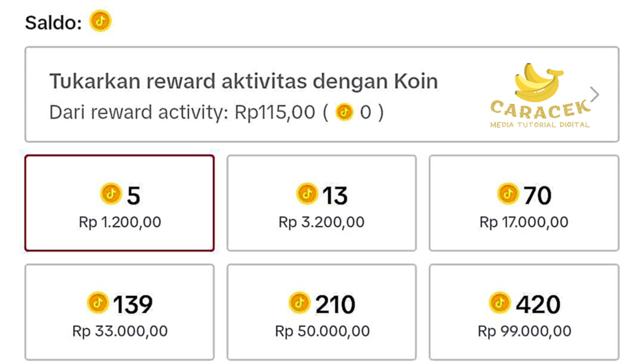The image size is (644, 362).
Task: Click the coin icon on 210-coin package
Action: (299, 303)
